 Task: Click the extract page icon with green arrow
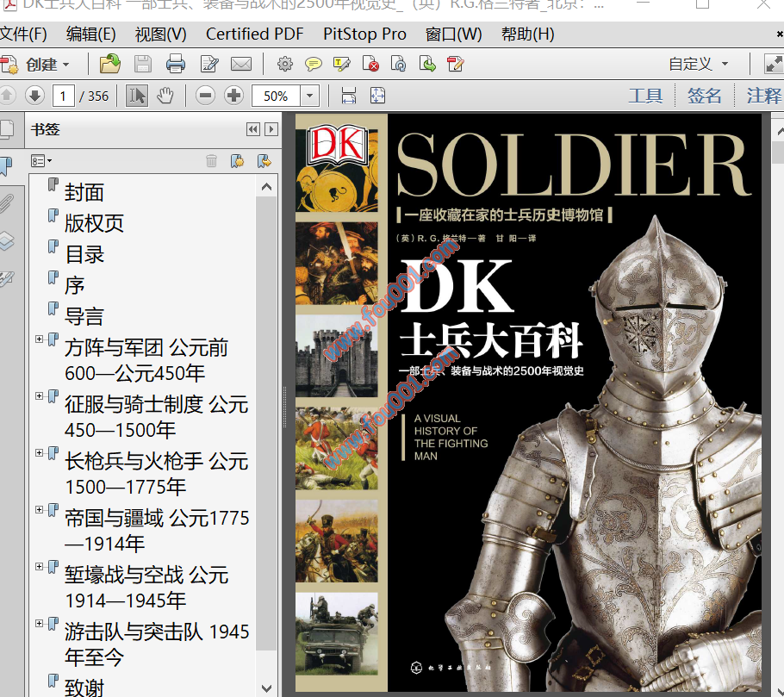(427, 64)
